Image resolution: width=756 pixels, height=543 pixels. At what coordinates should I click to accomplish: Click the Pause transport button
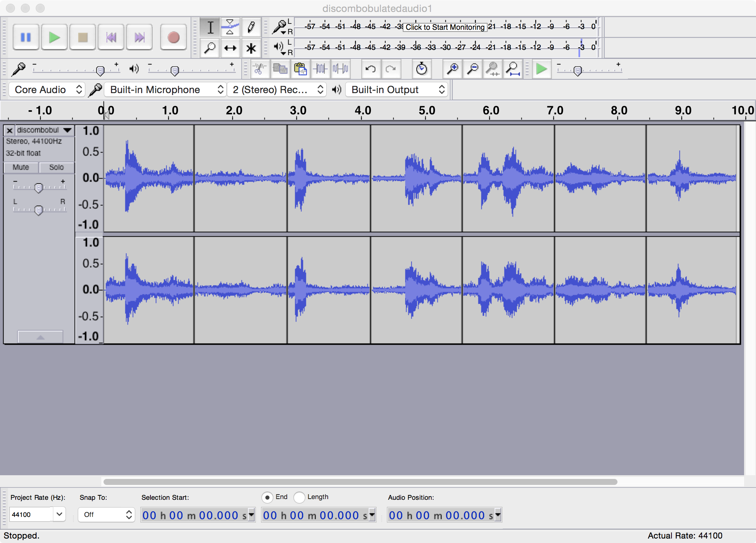click(x=26, y=37)
